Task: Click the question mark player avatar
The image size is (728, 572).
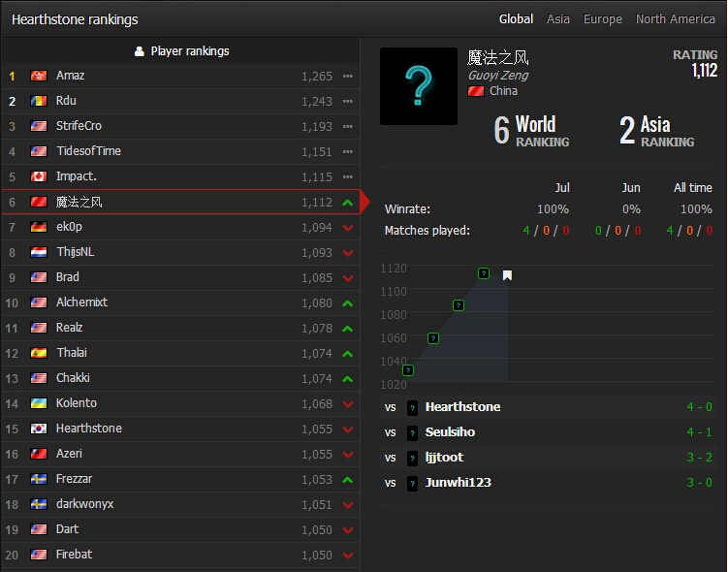Action: [x=419, y=86]
